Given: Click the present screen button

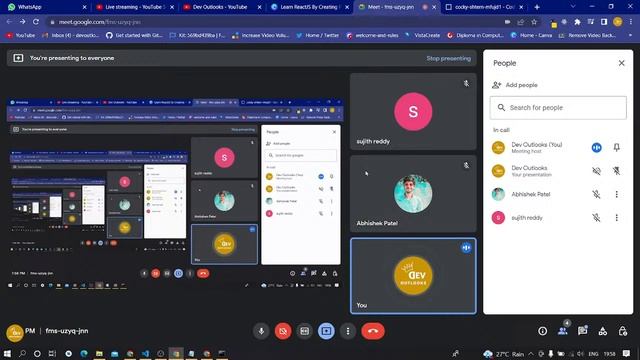Looking at the screenshot, I should [x=326, y=331].
